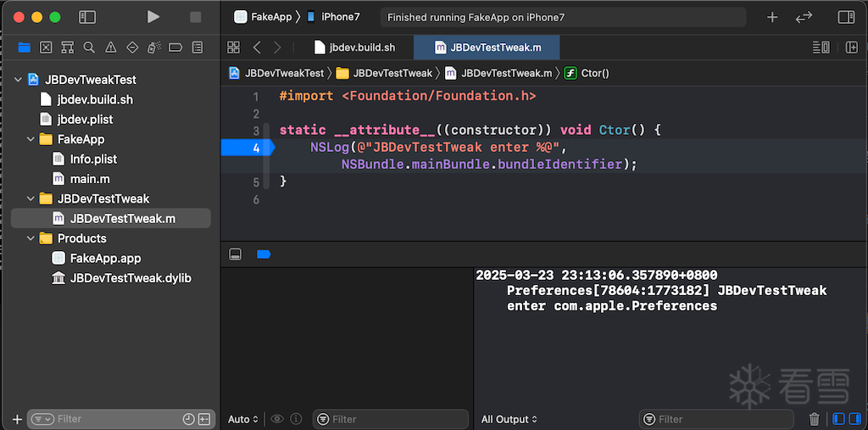Open the Source Control navigator icon

click(x=46, y=47)
